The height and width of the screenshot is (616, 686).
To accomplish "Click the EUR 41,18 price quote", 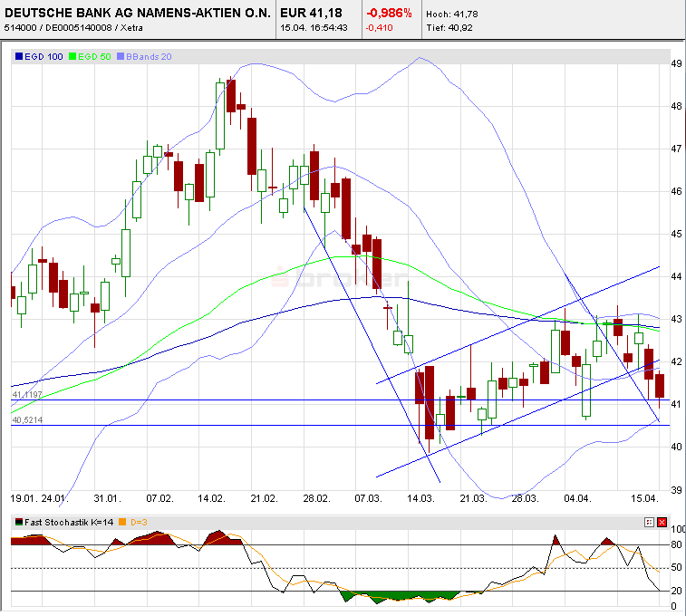I will (x=311, y=13).
